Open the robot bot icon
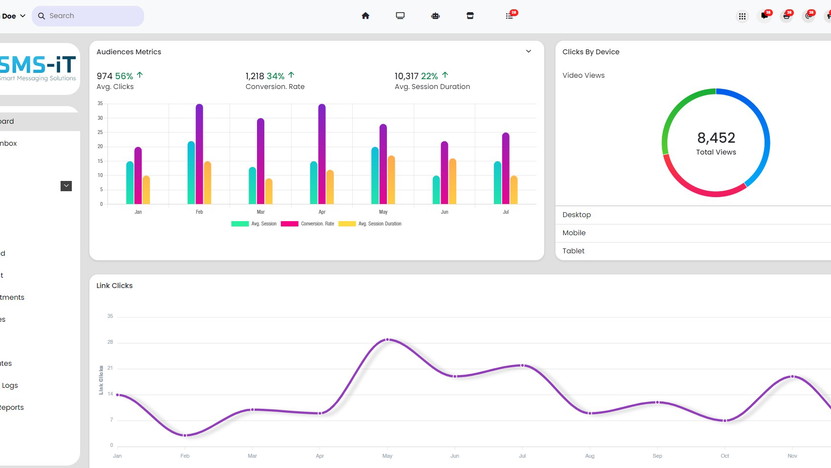This screenshot has width=831, height=468. [435, 16]
